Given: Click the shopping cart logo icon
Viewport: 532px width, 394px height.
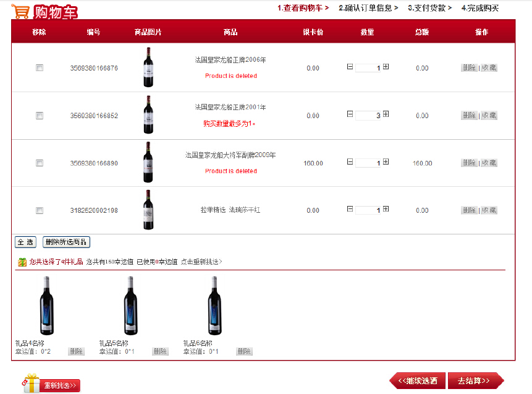Looking at the screenshot, I should tap(20, 11).
